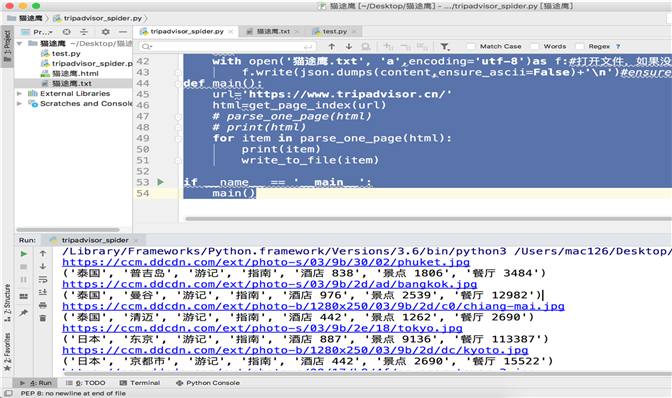
Task: Toggle the fold marker at line 51
Action: coord(177,161)
